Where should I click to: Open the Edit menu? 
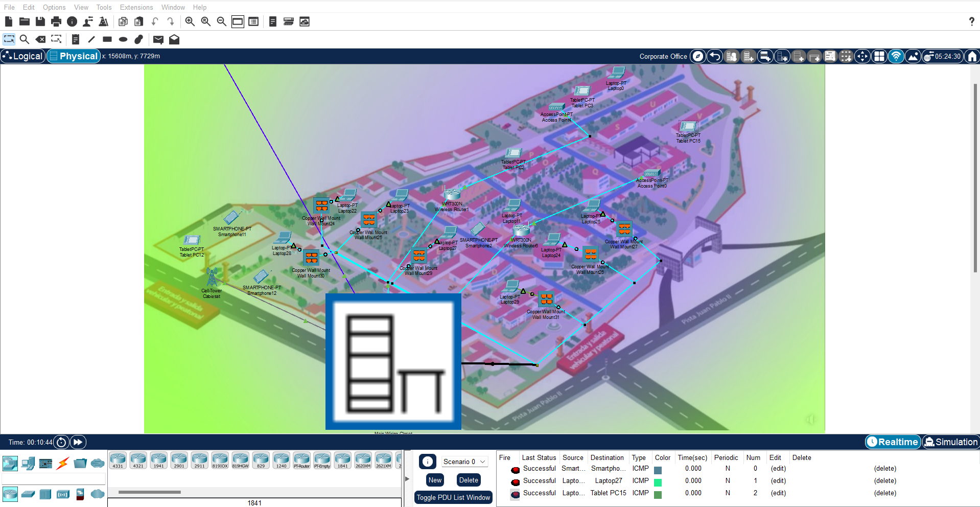pos(29,7)
